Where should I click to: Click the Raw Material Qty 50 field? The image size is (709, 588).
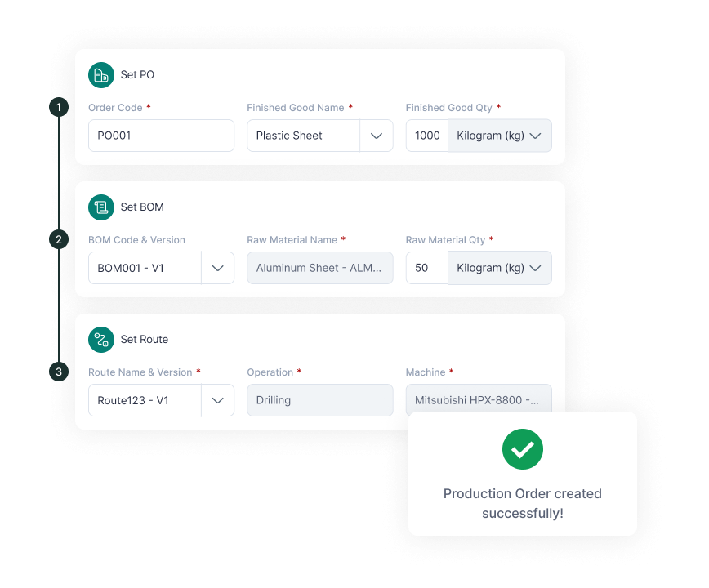pyautogui.click(x=427, y=268)
